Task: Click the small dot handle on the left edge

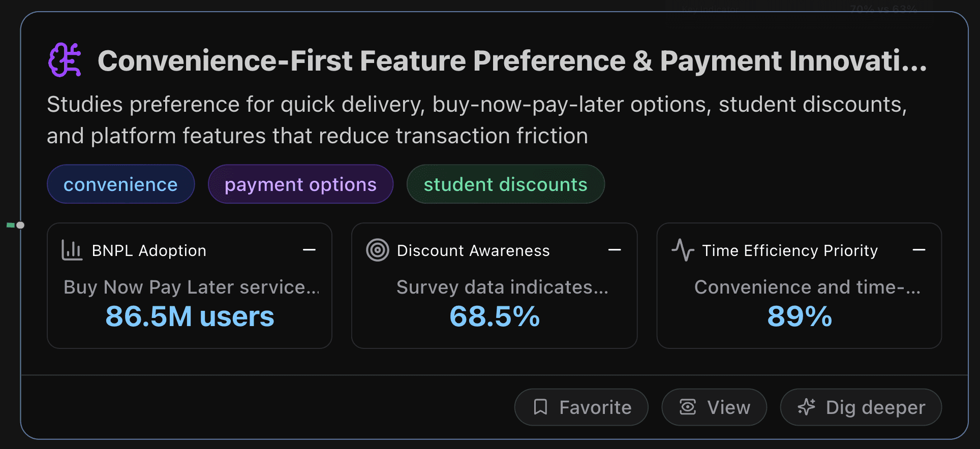Action: tap(20, 226)
